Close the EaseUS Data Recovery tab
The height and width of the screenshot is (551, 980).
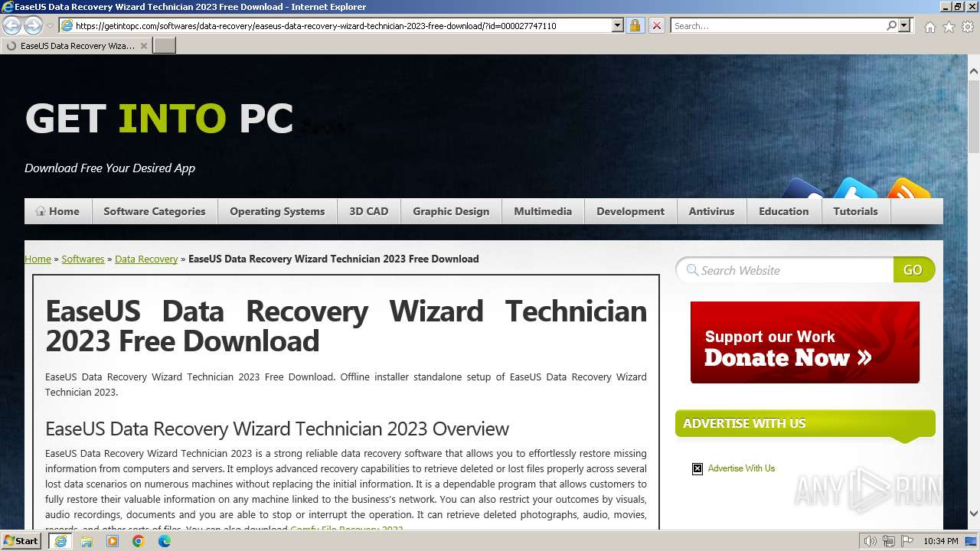(x=143, y=46)
